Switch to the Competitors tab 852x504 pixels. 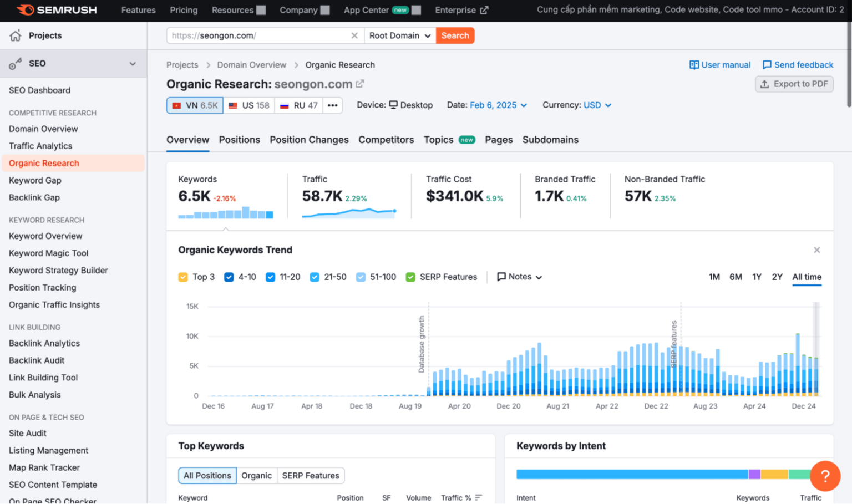[x=386, y=140]
